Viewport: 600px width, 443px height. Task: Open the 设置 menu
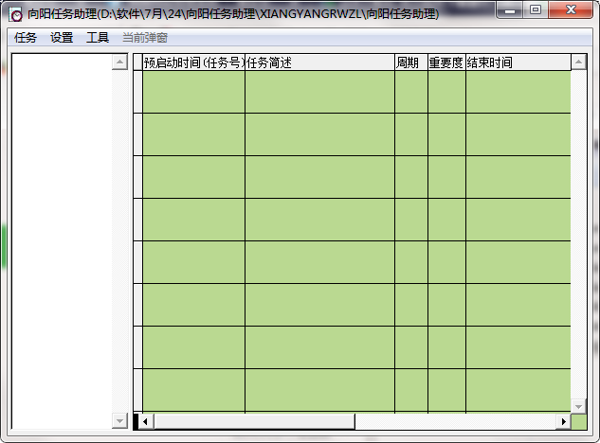(x=62, y=38)
